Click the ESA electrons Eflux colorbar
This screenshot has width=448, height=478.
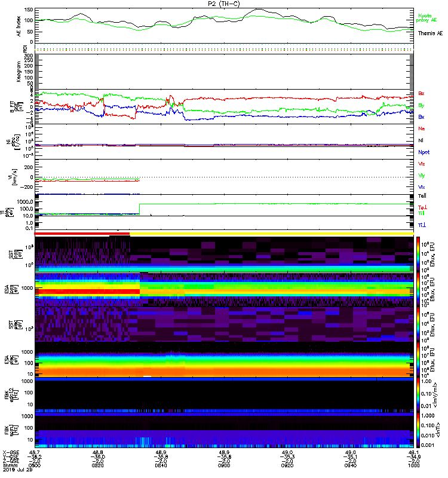point(418,360)
